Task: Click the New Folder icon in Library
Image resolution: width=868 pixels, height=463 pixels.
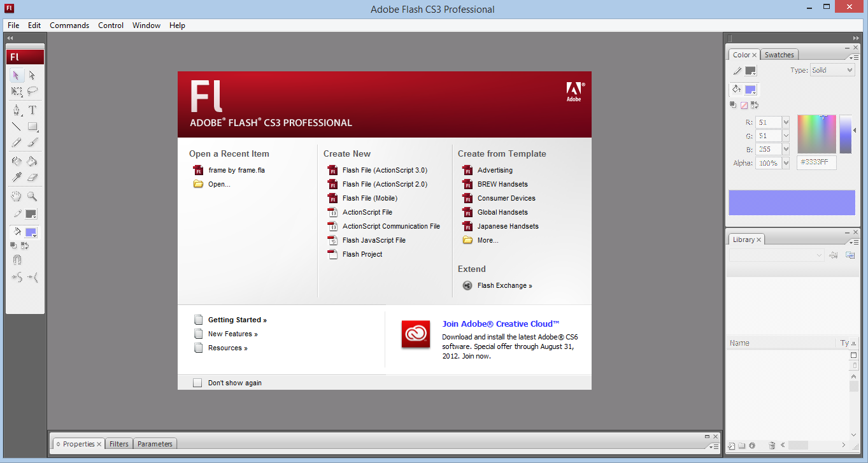Action: [742, 446]
